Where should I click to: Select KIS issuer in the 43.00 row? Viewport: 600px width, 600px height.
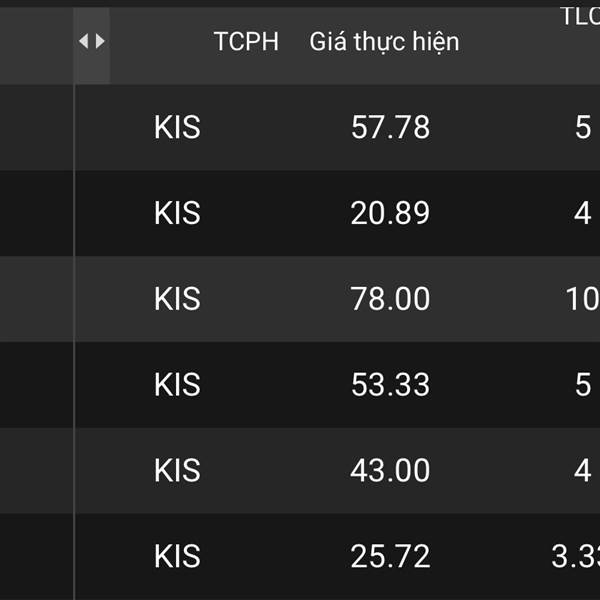pos(177,470)
